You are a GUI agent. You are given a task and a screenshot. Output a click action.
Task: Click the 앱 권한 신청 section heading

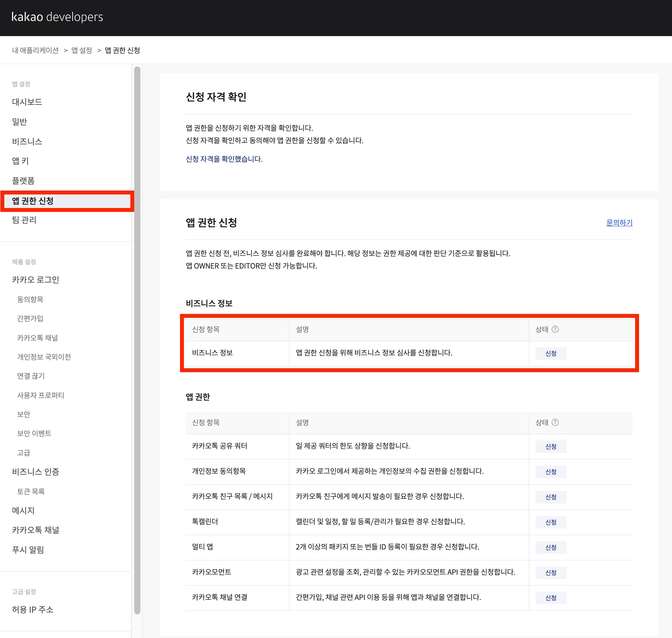[211, 222]
